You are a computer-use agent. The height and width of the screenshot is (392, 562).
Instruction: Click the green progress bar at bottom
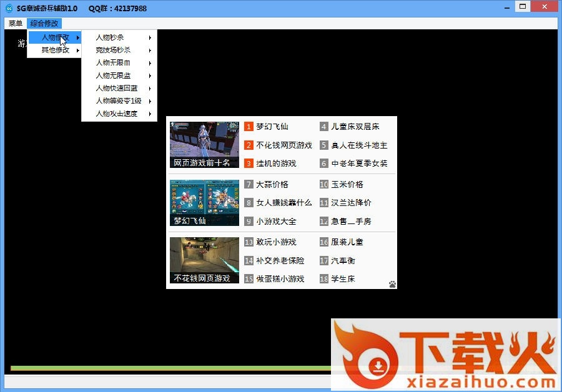[169, 368]
